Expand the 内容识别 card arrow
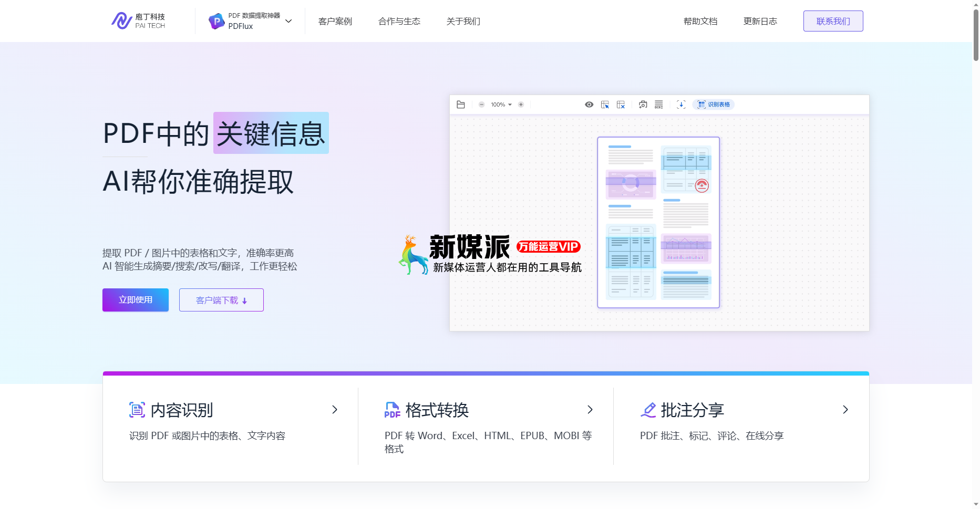Viewport: 980px width, 509px height. [x=335, y=410]
